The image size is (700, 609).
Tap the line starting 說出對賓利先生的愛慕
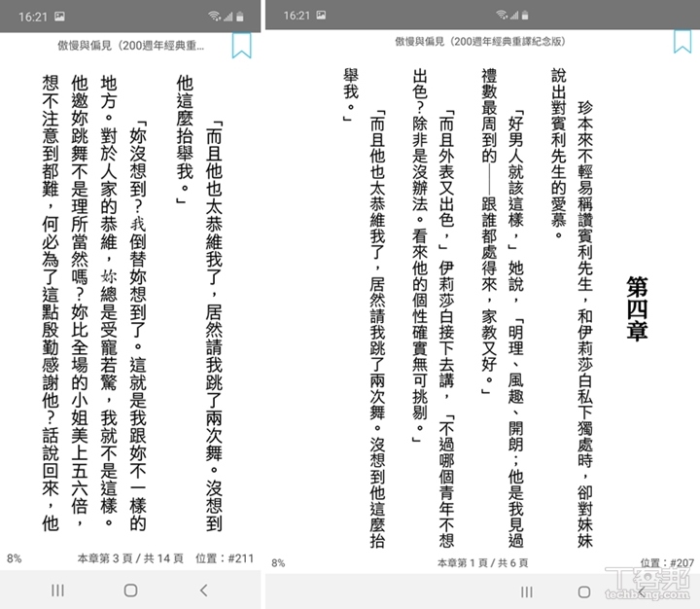pyautogui.click(x=558, y=154)
